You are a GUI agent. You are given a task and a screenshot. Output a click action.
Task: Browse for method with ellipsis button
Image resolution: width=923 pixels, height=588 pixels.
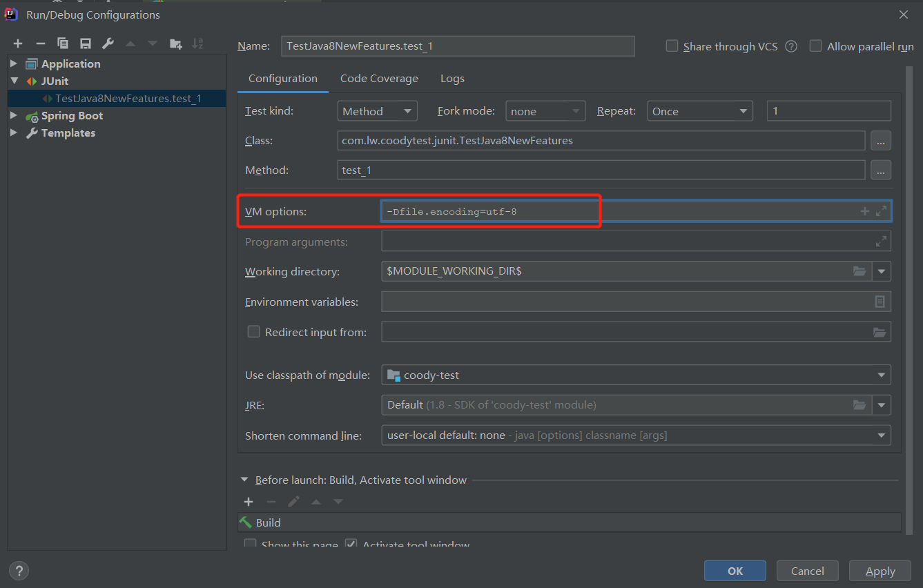point(880,170)
